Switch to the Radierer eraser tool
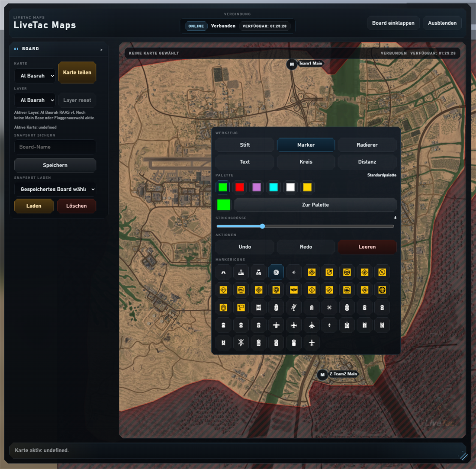Viewport: 476px width, 469px height. coord(367,145)
